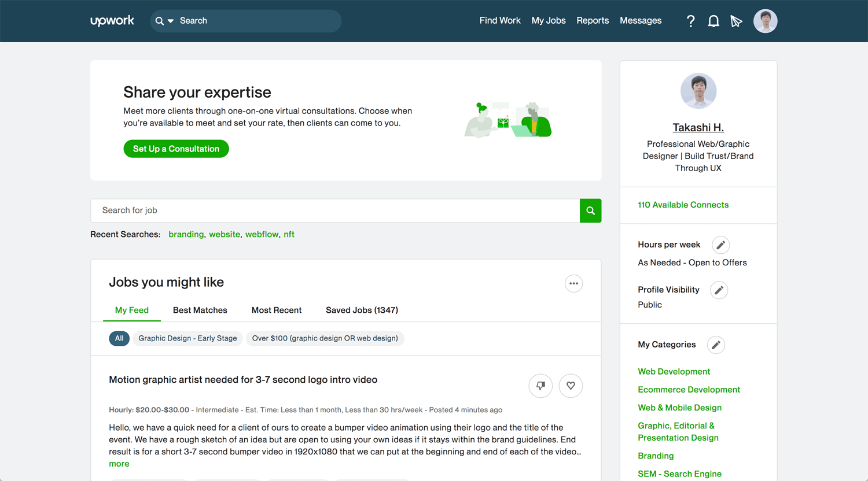Click the As Needed - Open to Offers text

tap(692, 262)
